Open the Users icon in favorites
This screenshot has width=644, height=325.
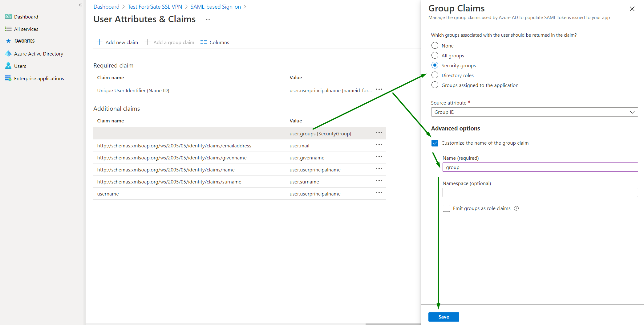[8, 66]
